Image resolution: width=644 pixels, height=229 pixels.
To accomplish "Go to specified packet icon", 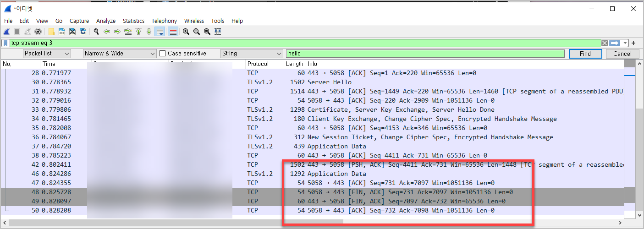I will pos(128,32).
